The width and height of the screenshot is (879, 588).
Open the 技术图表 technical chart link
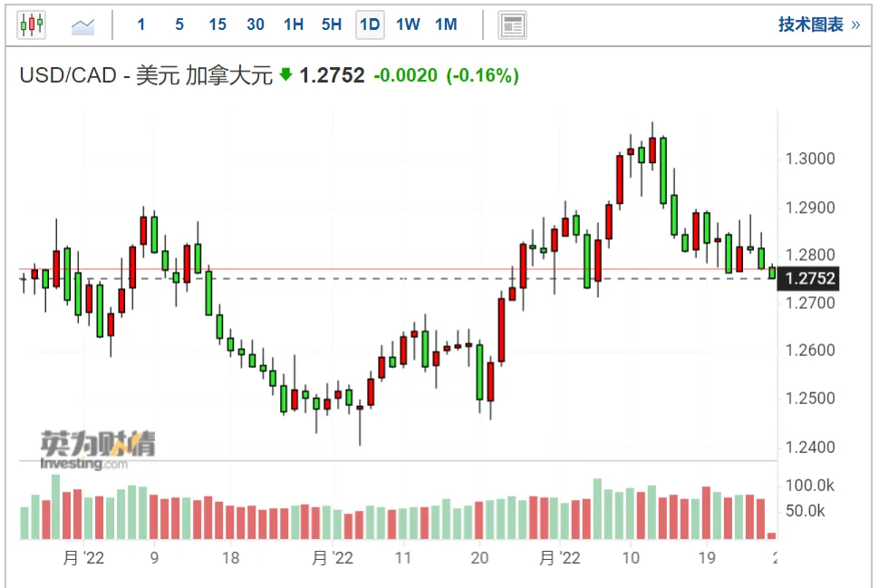[818, 24]
